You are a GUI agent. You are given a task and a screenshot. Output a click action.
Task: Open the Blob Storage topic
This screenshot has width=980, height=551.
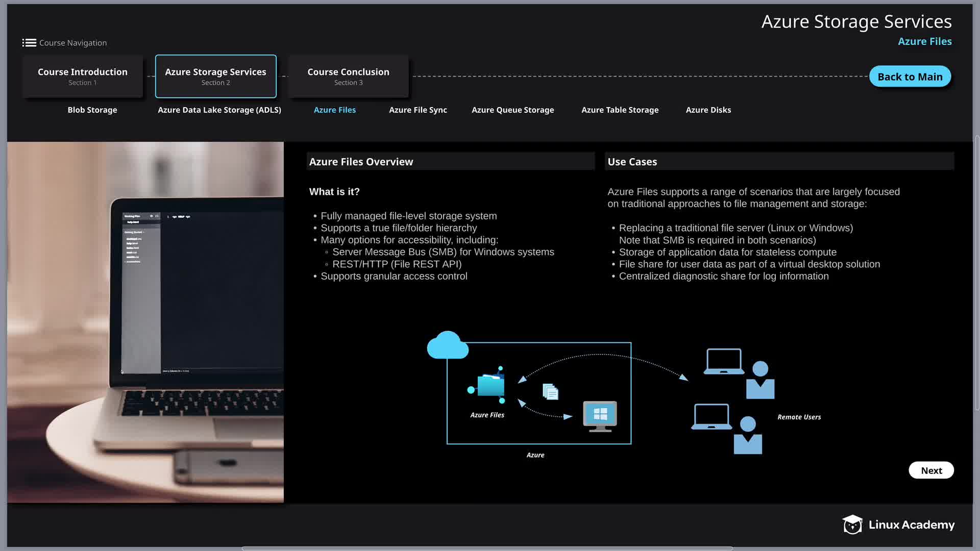point(92,110)
